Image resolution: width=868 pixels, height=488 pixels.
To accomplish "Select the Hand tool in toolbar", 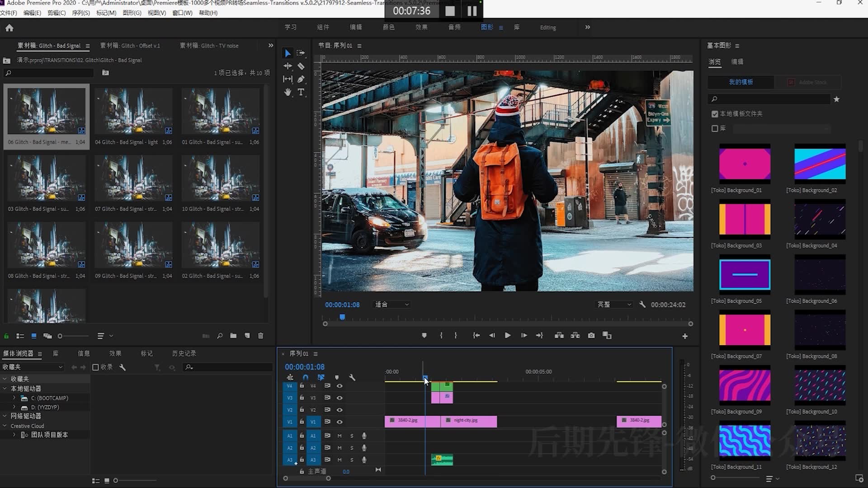I will coord(288,92).
